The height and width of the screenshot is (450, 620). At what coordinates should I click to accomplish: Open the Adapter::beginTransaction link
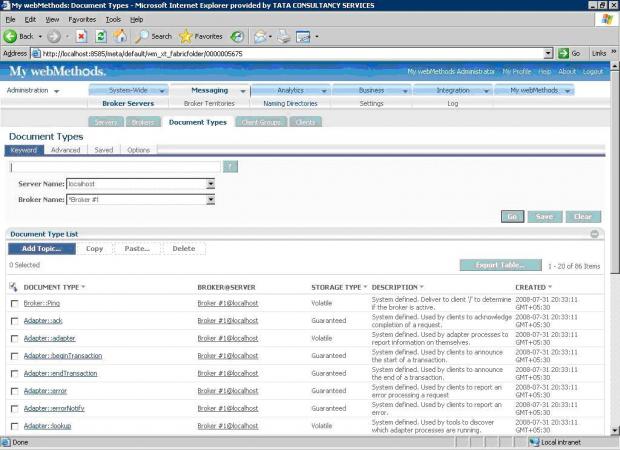(62, 355)
